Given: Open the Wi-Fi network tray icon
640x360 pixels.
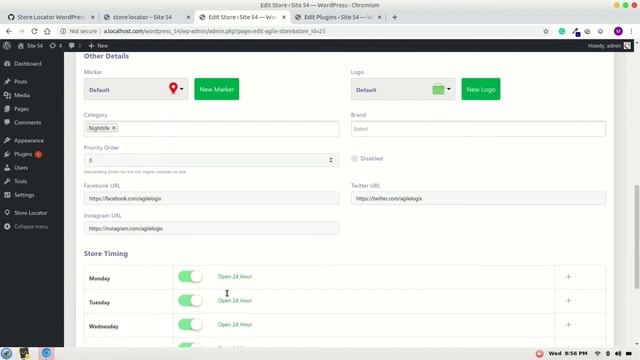Looking at the screenshot, I should pyautogui.click(x=597, y=353).
